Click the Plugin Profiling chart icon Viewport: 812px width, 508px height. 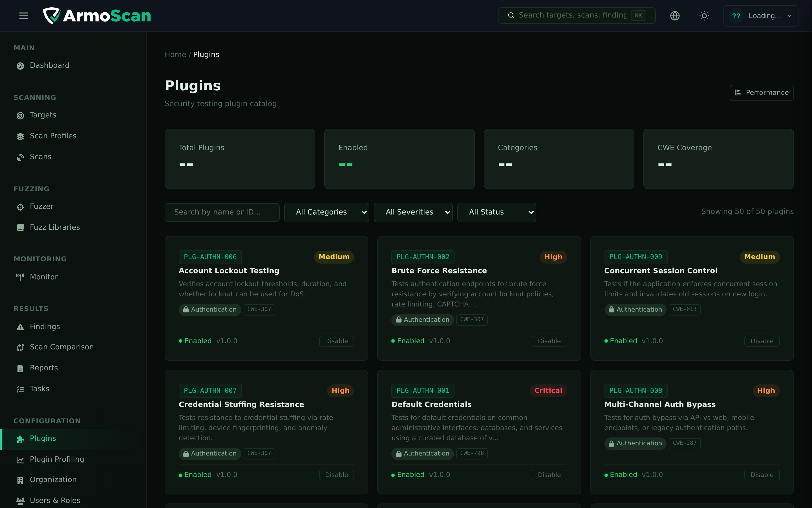pyautogui.click(x=20, y=460)
